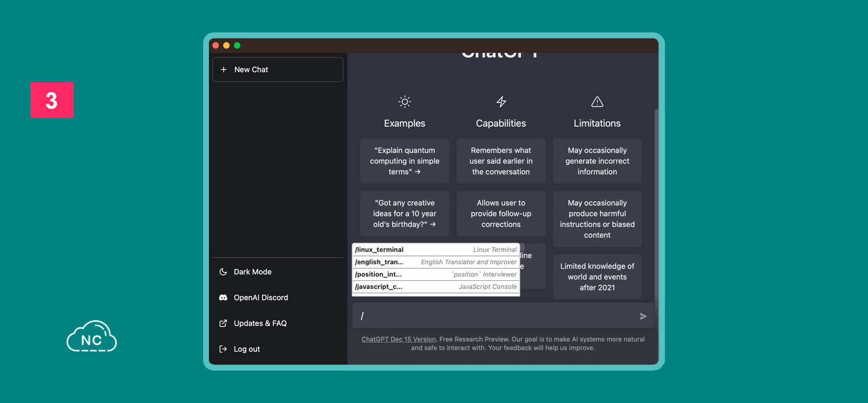The width and height of the screenshot is (868, 403).
Task: Minimize the window with the yellow button
Action: tap(226, 46)
